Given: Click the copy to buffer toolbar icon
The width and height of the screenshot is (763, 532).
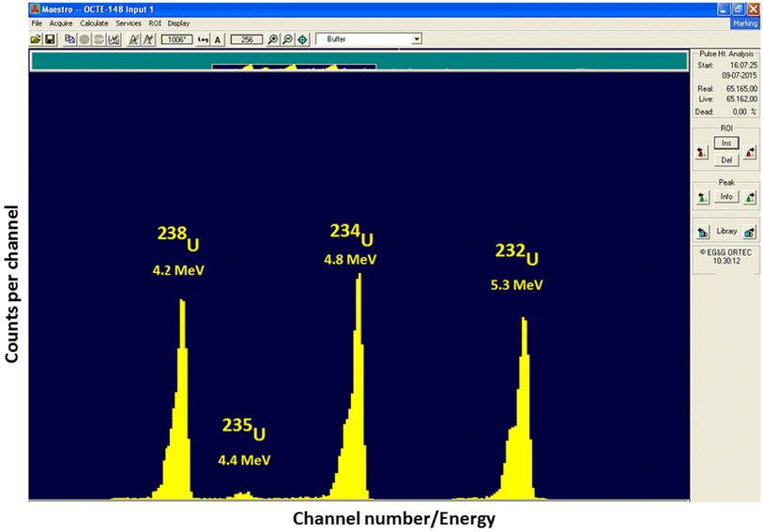Looking at the screenshot, I should click(70, 39).
